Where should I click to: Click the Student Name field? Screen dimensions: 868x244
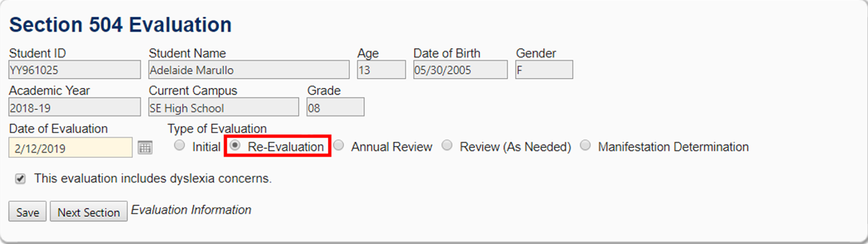(x=249, y=70)
